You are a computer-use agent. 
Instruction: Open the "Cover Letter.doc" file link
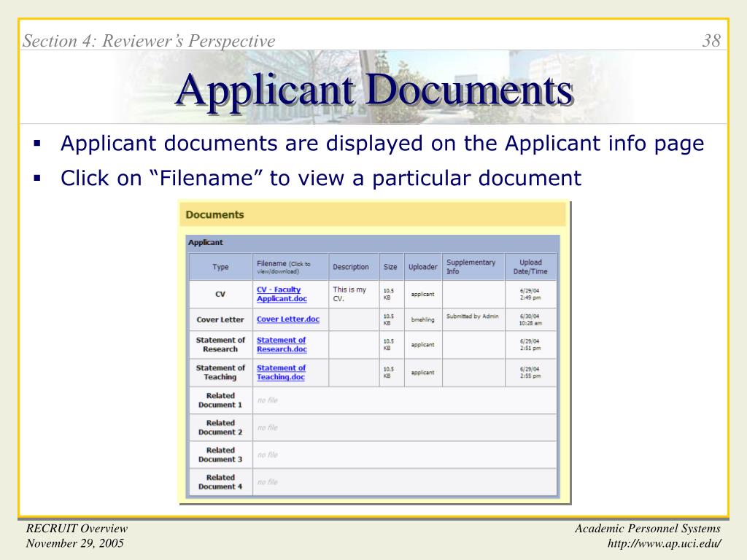(287, 319)
